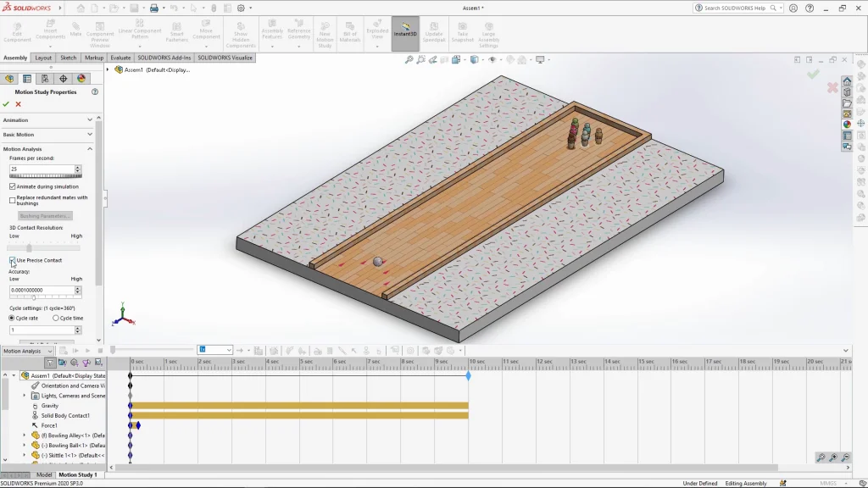Screen dimensions: 868x488
Task: Click the Instant3D toolbar button
Action: [x=405, y=32]
